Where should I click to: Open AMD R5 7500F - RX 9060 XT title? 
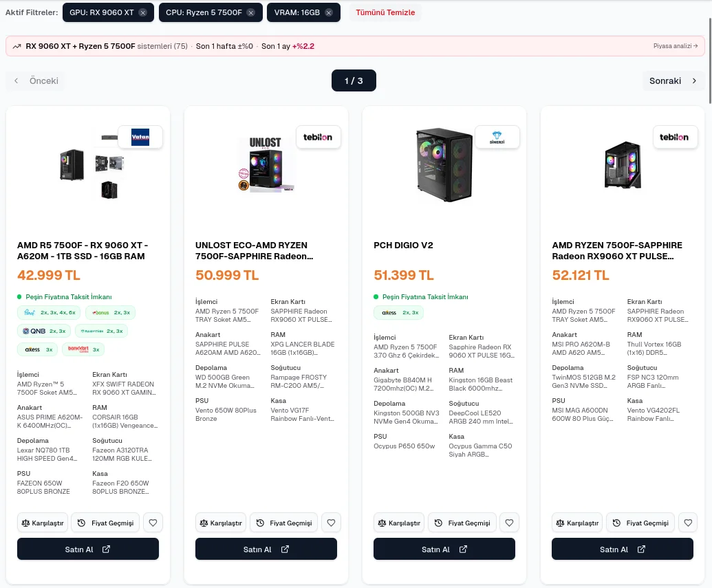83,250
